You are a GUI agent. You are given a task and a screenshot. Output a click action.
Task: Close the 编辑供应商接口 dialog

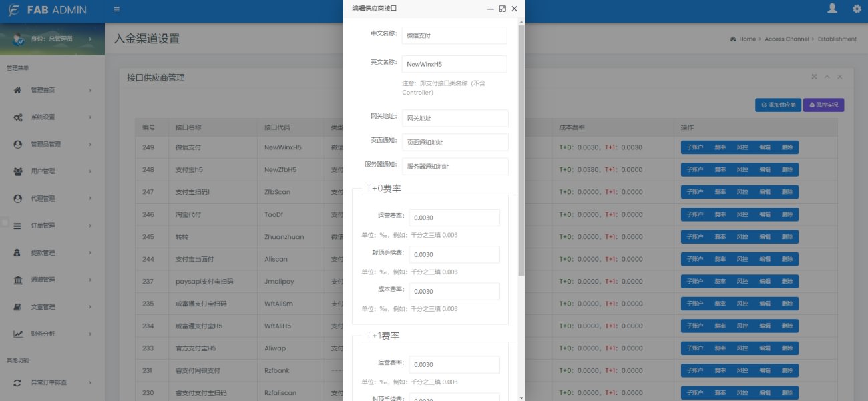coord(514,9)
